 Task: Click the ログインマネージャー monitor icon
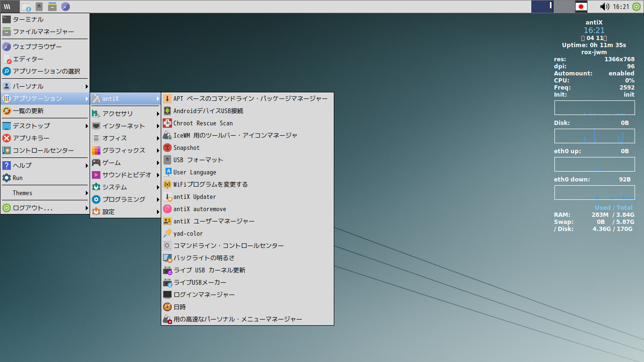[x=167, y=295]
